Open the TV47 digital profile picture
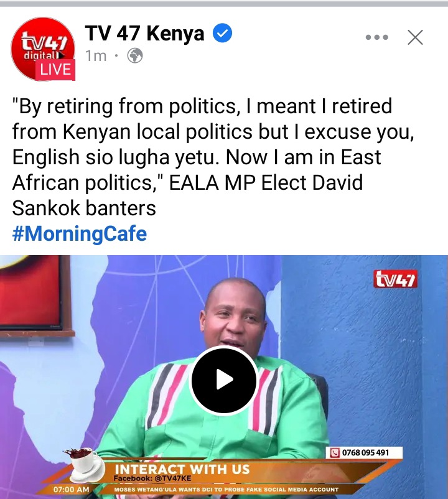448x499 pixels. (x=43, y=49)
